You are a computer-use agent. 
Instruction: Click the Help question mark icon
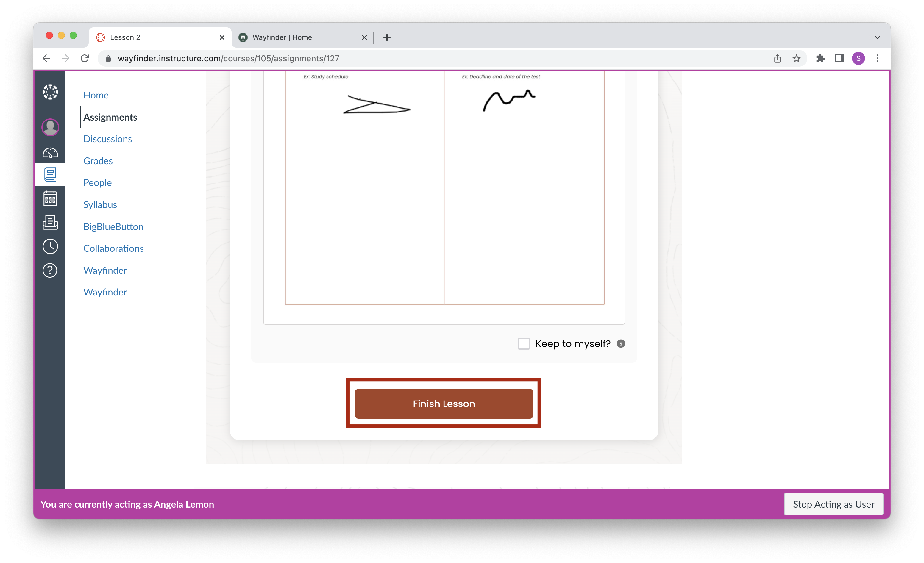50,270
